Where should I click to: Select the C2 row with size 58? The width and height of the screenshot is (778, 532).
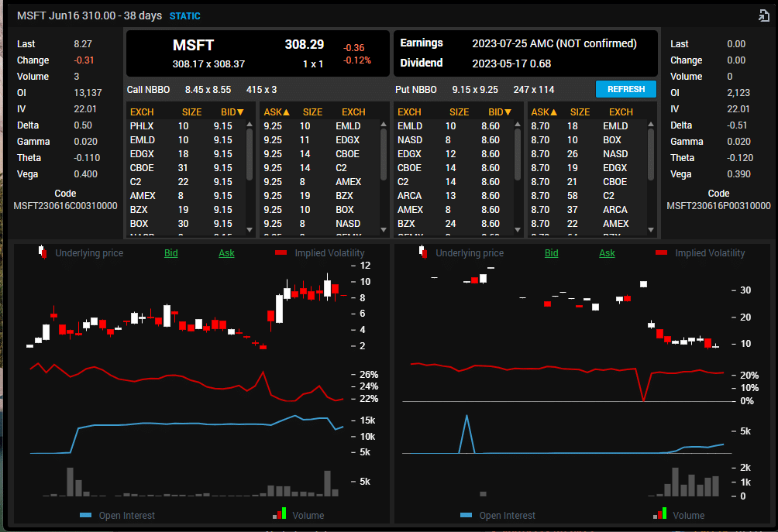tap(588, 196)
